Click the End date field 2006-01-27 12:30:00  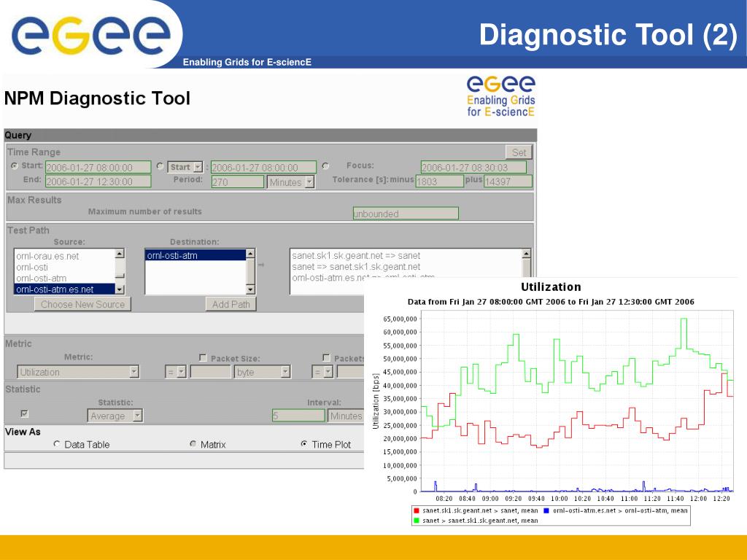tap(98, 181)
